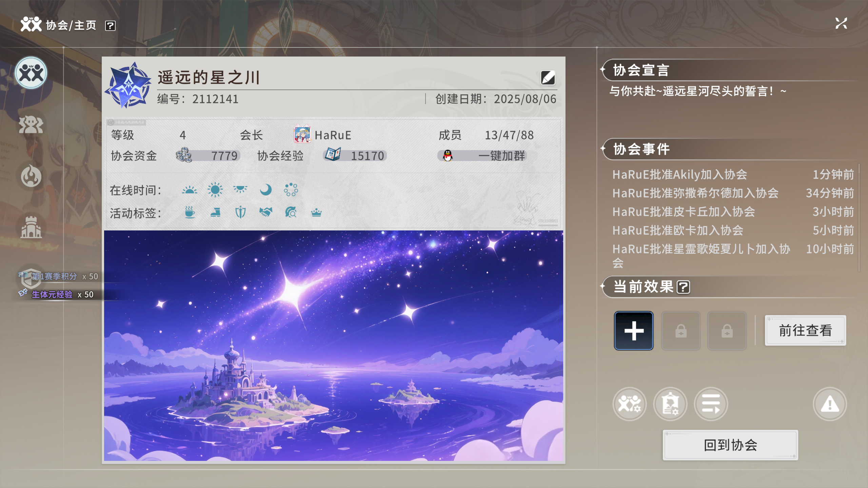Toggle the coffee cup activity tag
Image resolution: width=868 pixels, height=488 pixels.
click(x=190, y=212)
